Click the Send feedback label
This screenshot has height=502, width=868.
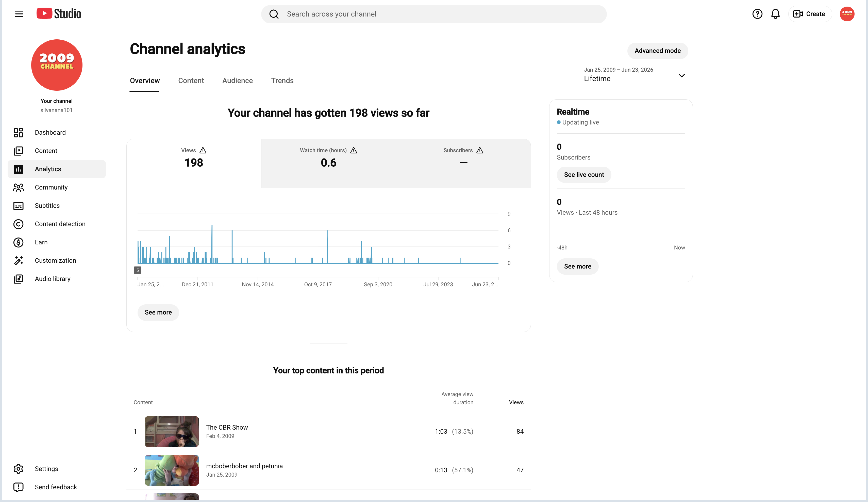[56, 487]
